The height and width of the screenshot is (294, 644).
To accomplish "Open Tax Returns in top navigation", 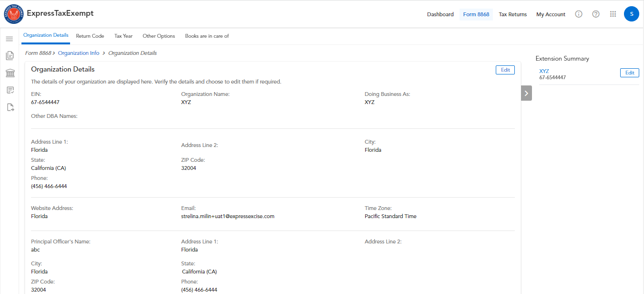I will tap(513, 14).
